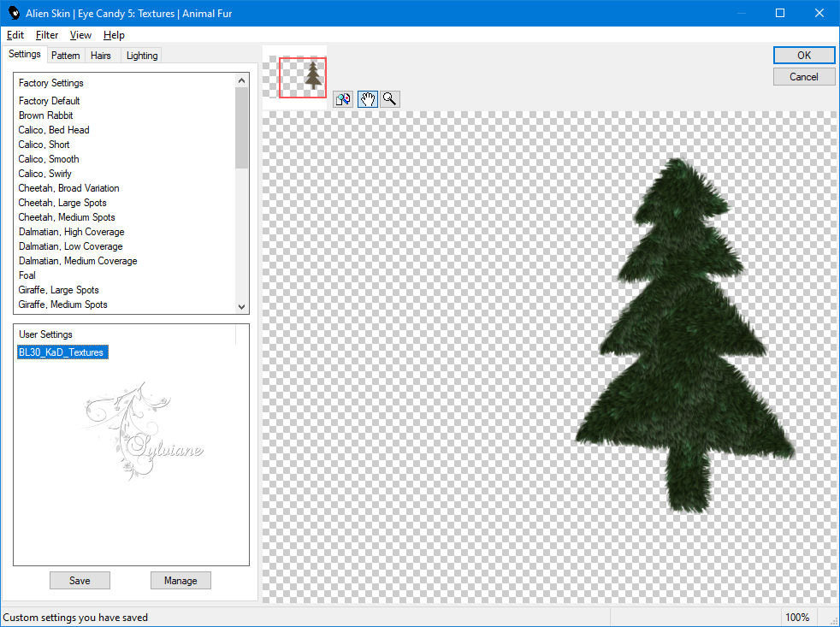
Task: Open the Edit menu
Action: click(x=15, y=35)
